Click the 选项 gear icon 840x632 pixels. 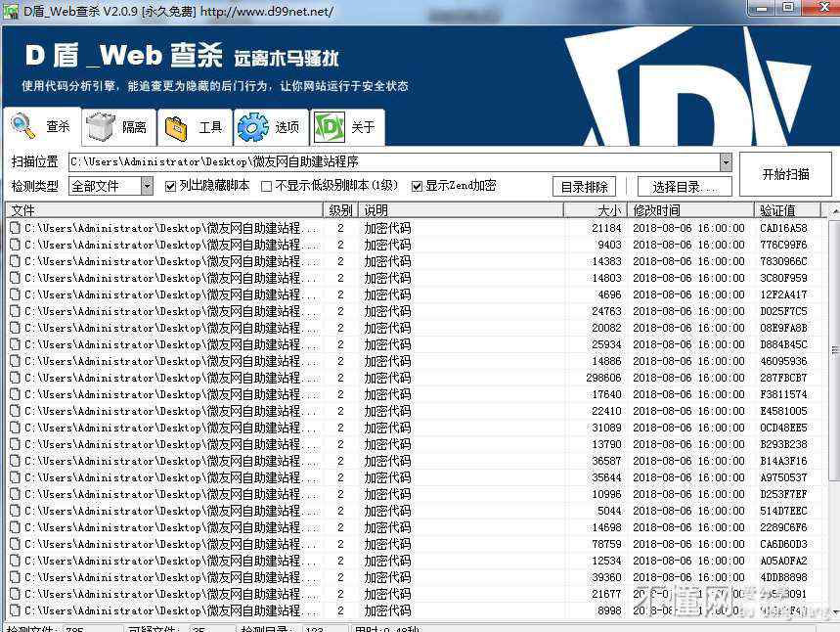tap(252, 127)
